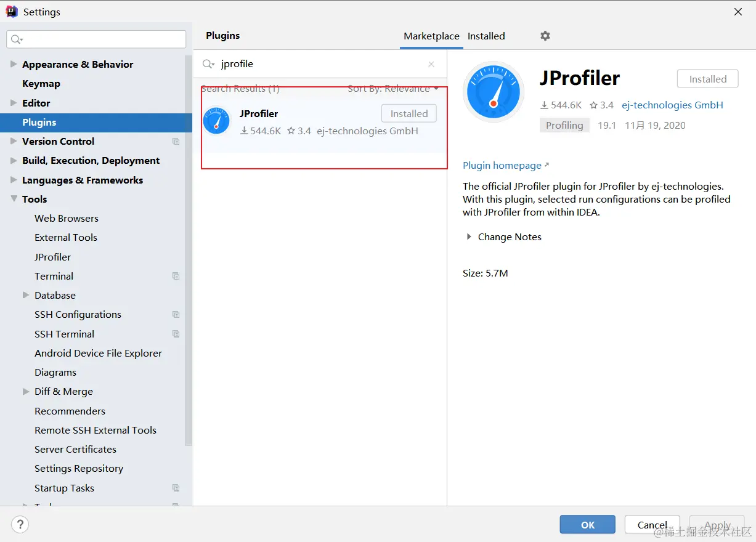The height and width of the screenshot is (542, 756).
Task: Open SSH Terminal settings
Action: click(x=64, y=334)
